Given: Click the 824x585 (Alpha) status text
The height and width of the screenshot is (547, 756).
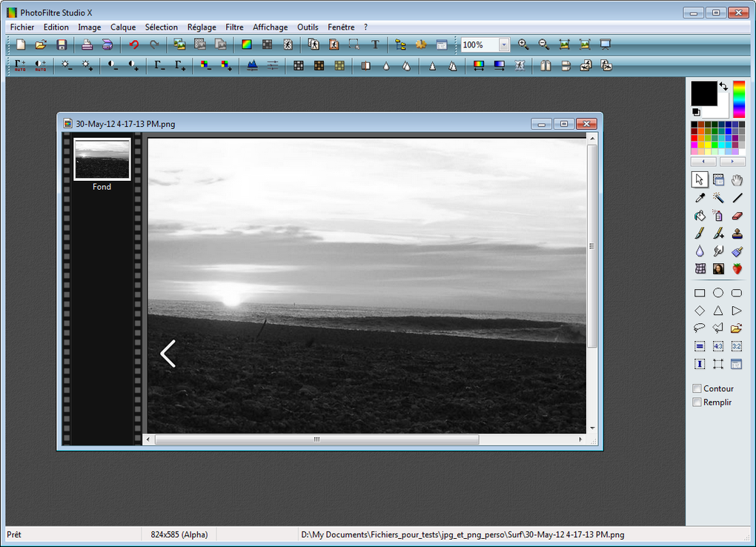Looking at the screenshot, I should (x=179, y=534).
